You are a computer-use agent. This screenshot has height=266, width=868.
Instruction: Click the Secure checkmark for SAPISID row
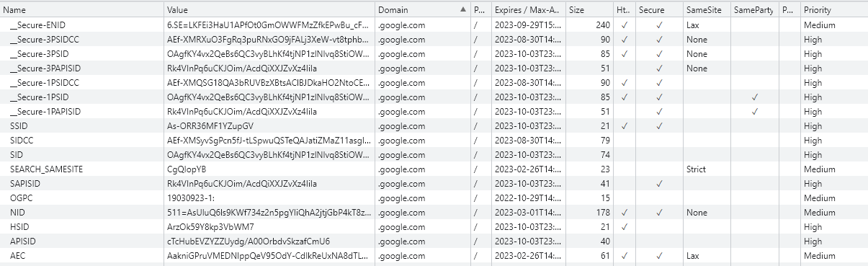coord(659,183)
